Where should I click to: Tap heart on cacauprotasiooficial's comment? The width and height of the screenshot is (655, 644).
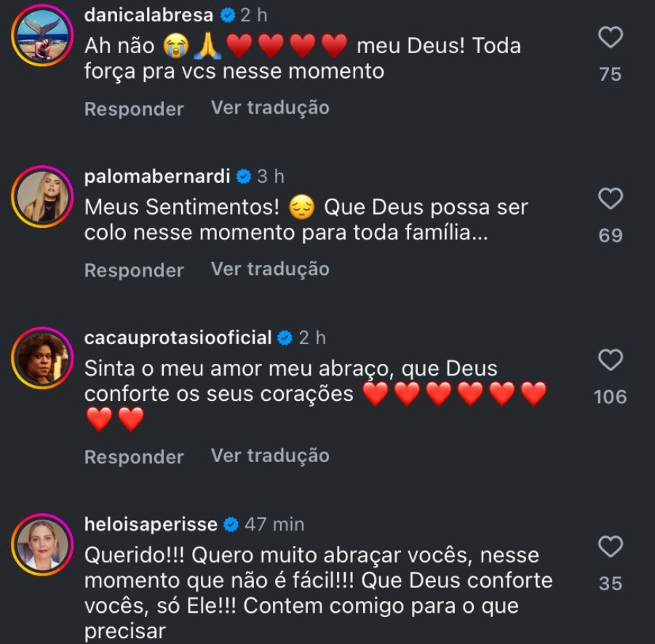(x=610, y=359)
